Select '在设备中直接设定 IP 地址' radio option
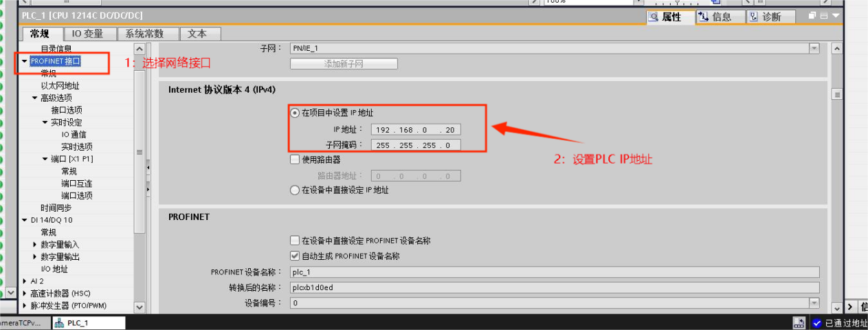 295,190
